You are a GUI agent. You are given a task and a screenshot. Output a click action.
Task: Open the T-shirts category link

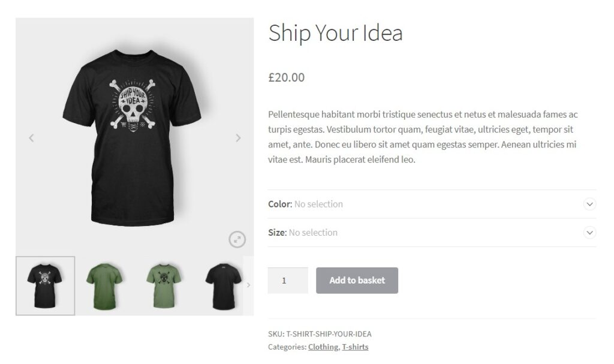(355, 347)
